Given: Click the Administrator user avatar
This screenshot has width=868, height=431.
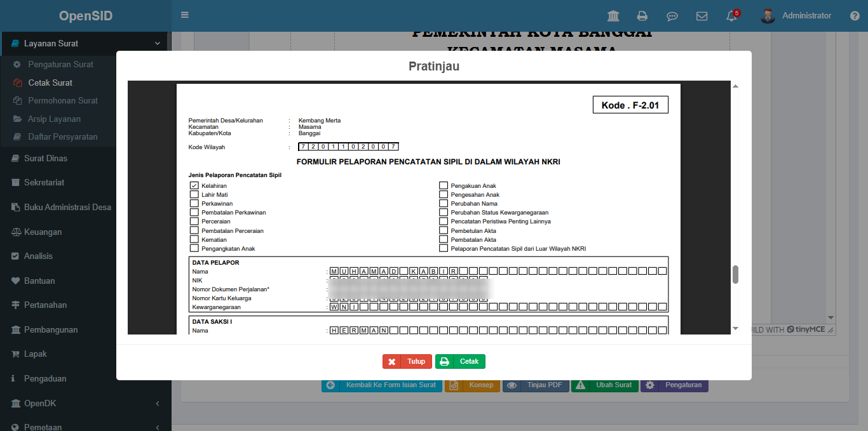Looking at the screenshot, I should (768, 16).
